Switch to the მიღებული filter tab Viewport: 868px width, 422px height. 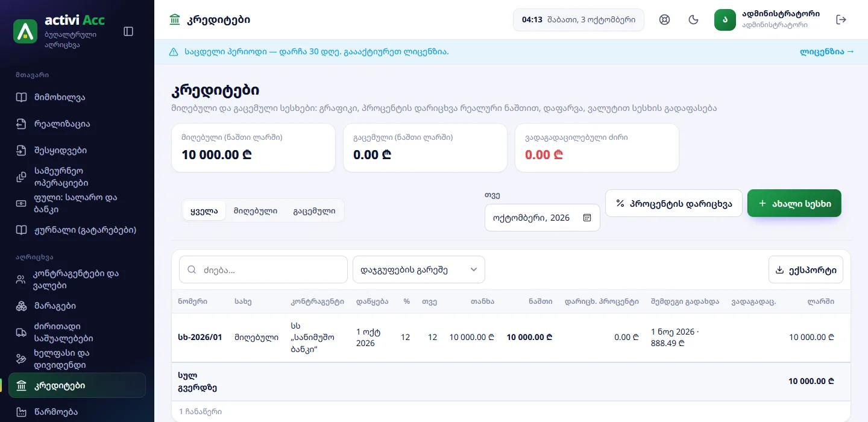(256, 211)
